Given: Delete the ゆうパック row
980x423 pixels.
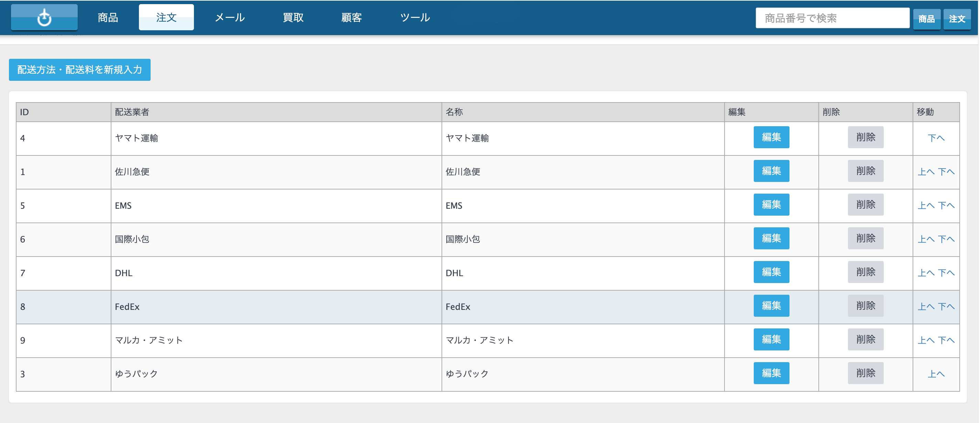Looking at the screenshot, I should coord(865,373).
